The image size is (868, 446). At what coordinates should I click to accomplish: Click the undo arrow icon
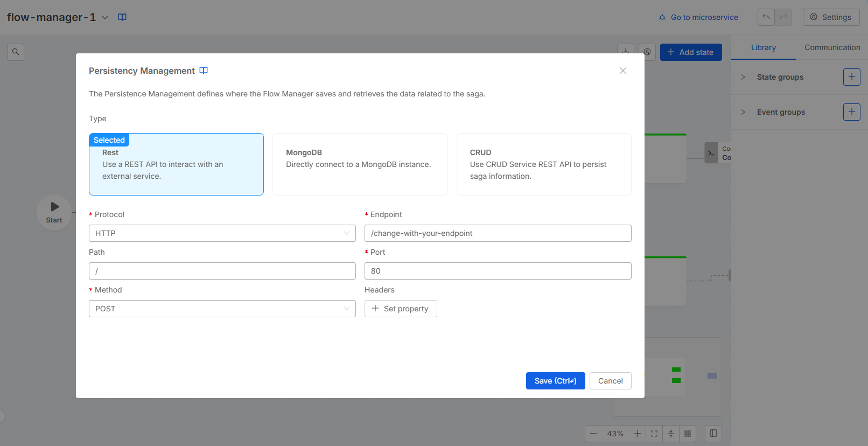pyautogui.click(x=766, y=17)
